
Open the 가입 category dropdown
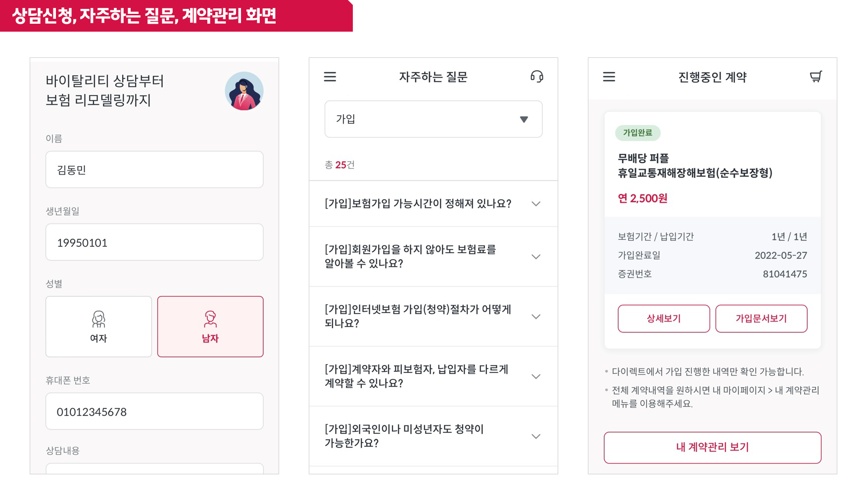(x=433, y=119)
